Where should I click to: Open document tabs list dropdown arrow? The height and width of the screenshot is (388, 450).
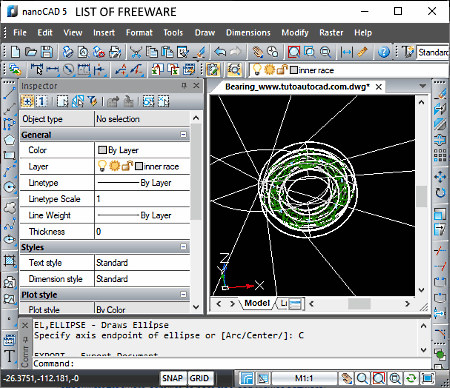(423, 86)
